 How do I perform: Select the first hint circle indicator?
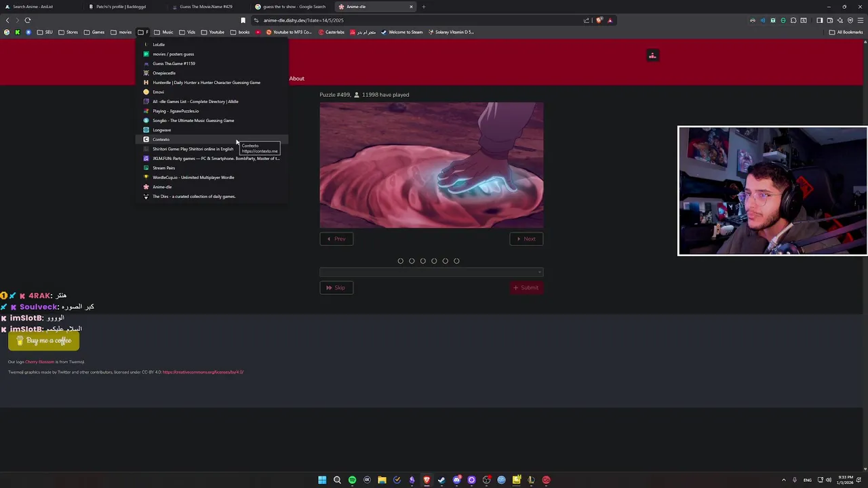click(400, 261)
